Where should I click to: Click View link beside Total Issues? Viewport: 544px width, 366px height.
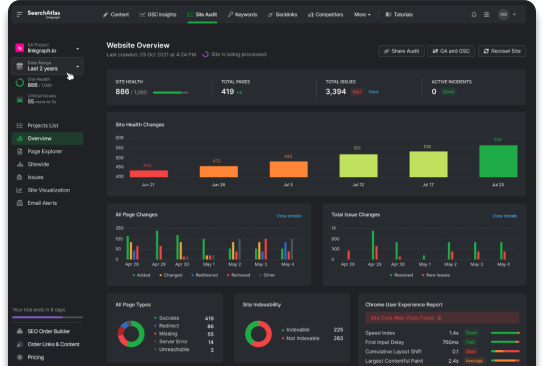(x=373, y=92)
